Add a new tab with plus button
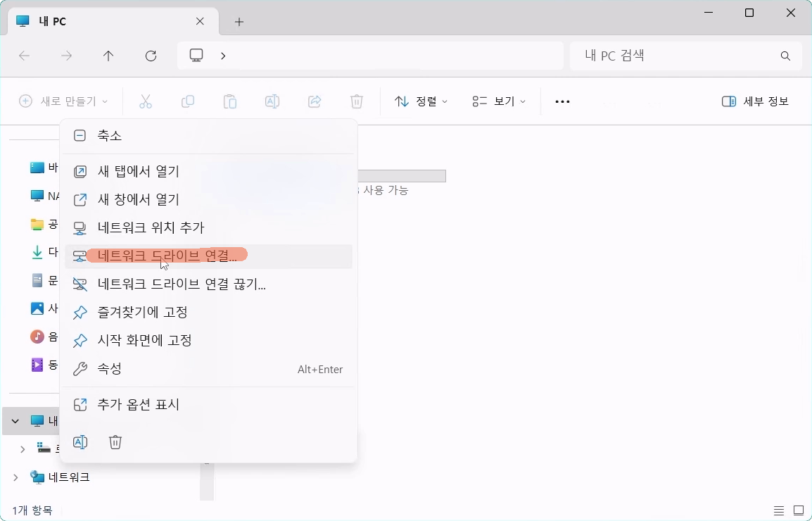This screenshot has height=521, width=812. point(239,22)
